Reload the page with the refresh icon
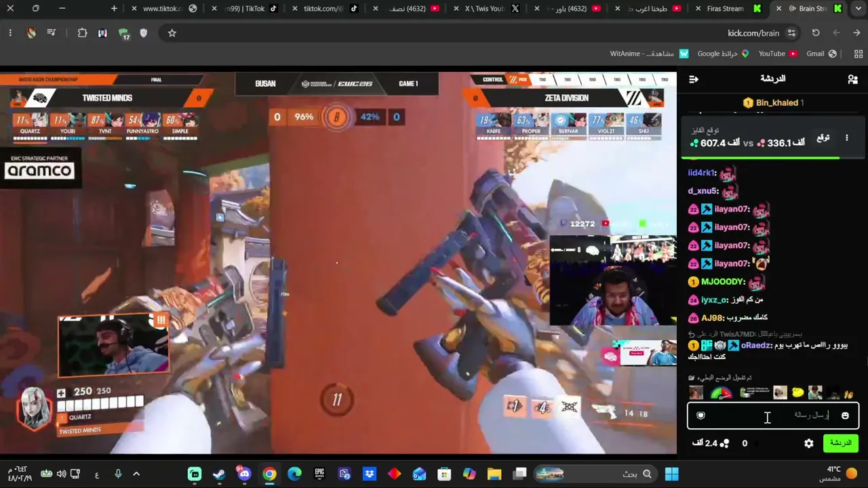Viewport: 868px width, 488px height. (816, 33)
